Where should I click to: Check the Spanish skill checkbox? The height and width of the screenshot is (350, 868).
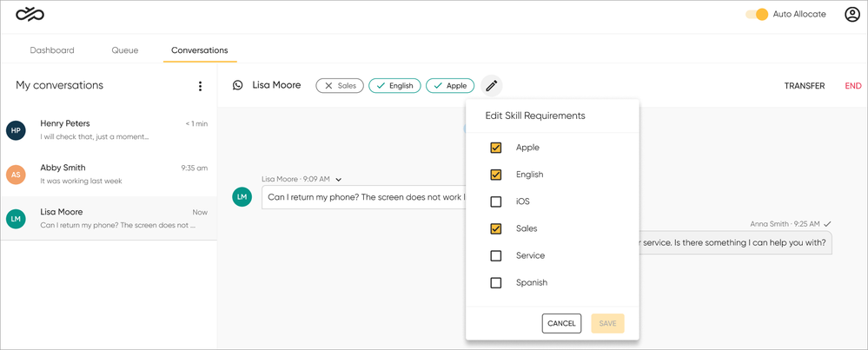point(496,282)
